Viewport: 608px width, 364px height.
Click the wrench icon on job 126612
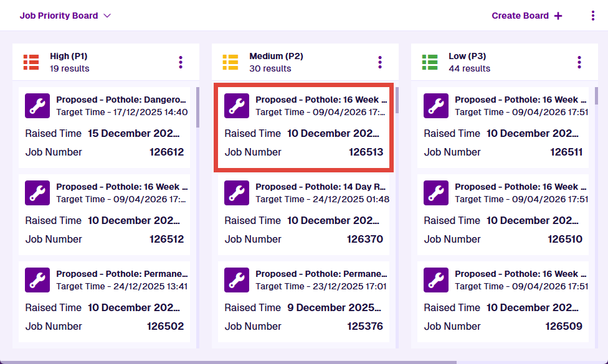[x=37, y=106]
